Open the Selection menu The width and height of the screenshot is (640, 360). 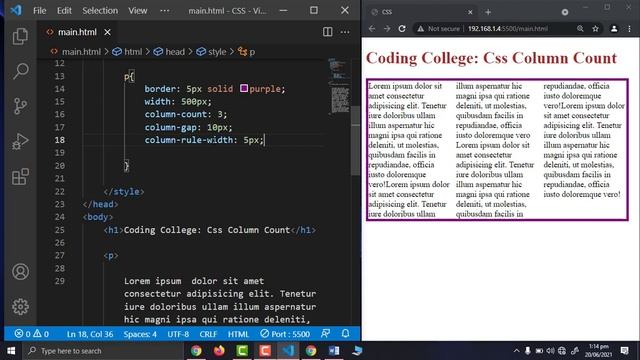(100, 11)
